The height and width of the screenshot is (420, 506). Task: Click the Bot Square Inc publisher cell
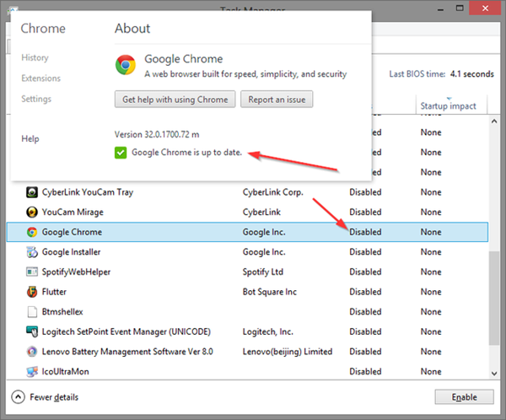pyautogui.click(x=270, y=292)
